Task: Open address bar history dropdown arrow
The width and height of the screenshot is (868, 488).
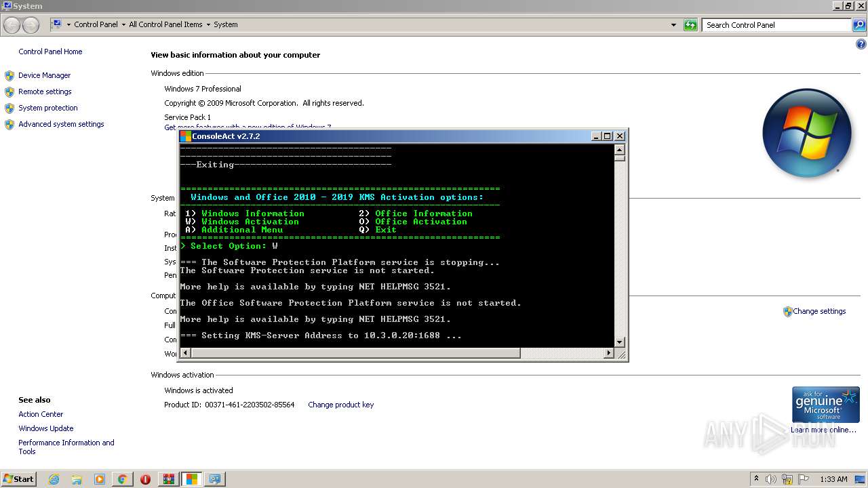Action: pos(673,25)
